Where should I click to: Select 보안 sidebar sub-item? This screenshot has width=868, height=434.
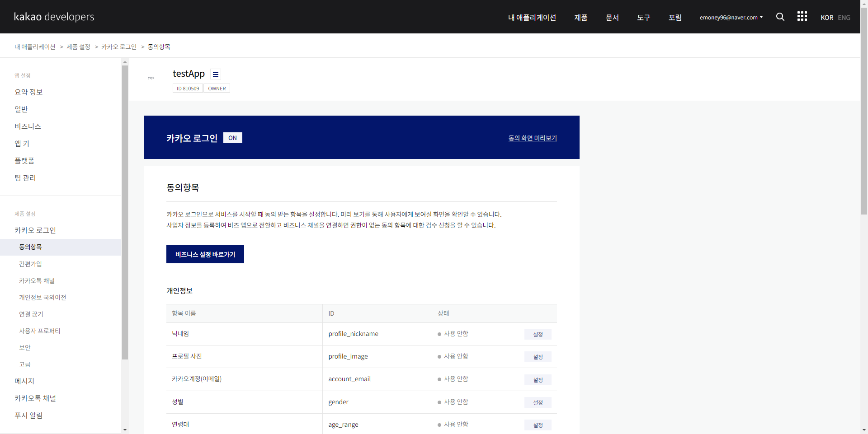pyautogui.click(x=25, y=348)
